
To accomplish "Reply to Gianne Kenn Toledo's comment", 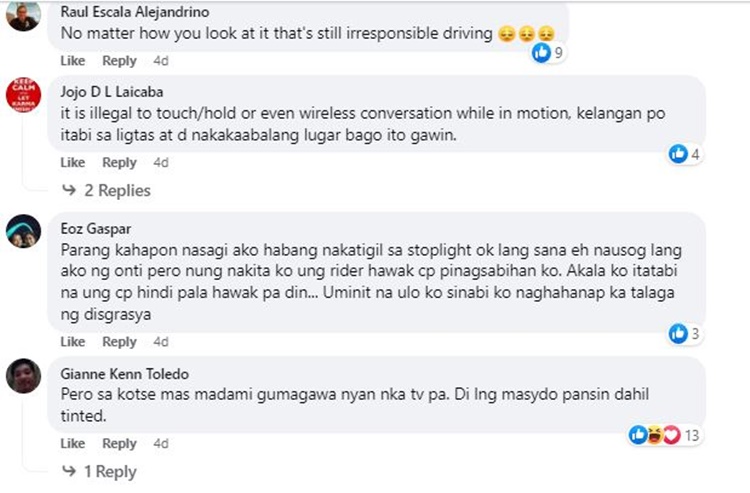I will 120,444.
